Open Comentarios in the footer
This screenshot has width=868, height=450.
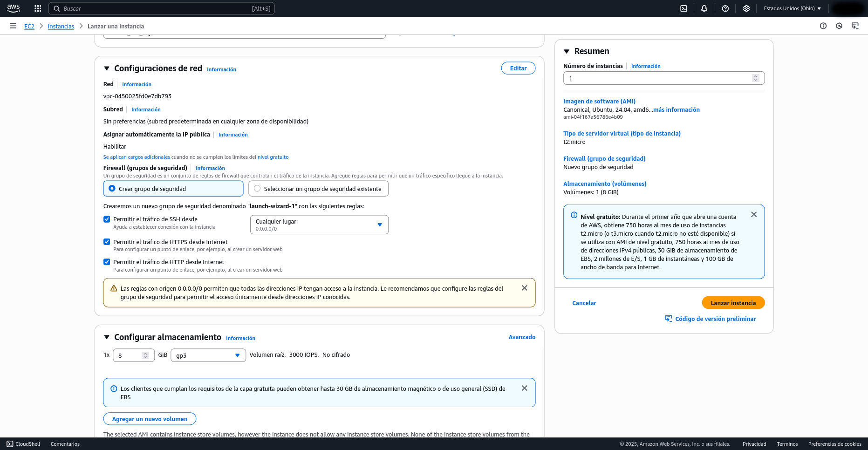[65, 444]
